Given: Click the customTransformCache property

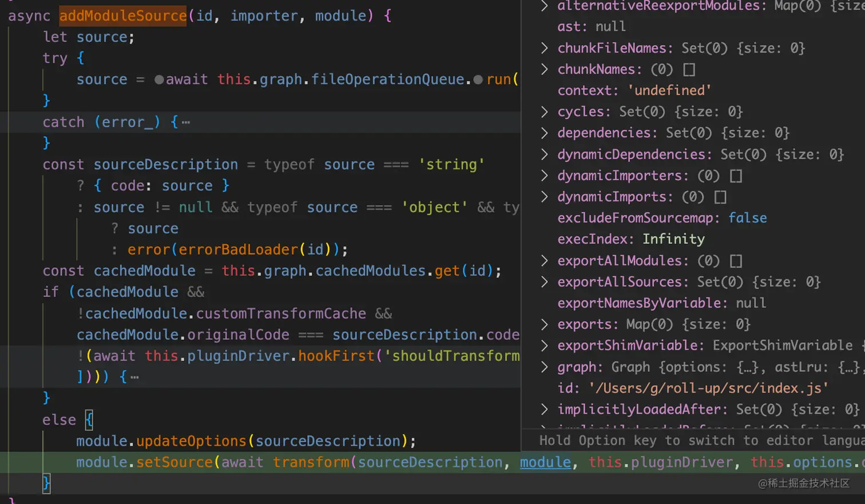Looking at the screenshot, I should 281,313.
